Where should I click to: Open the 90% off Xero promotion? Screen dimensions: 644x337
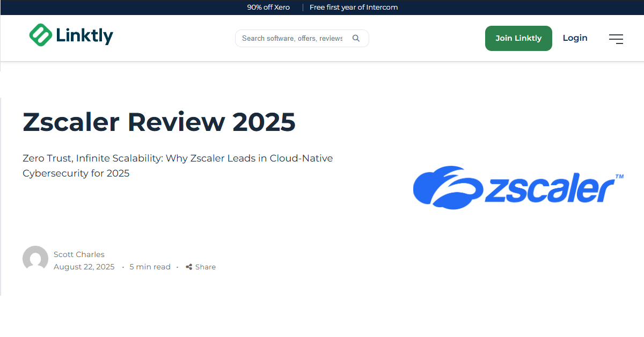[268, 7]
